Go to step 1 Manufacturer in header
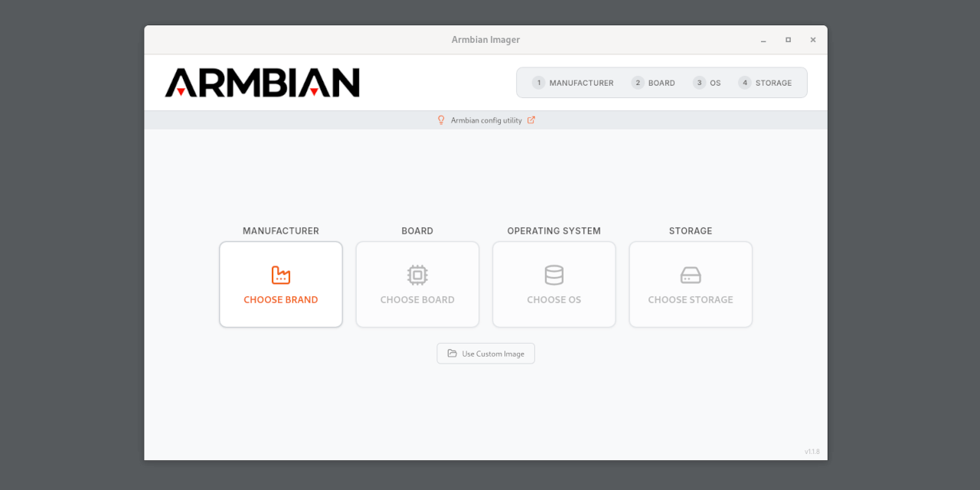The height and width of the screenshot is (490, 980). coord(573,83)
